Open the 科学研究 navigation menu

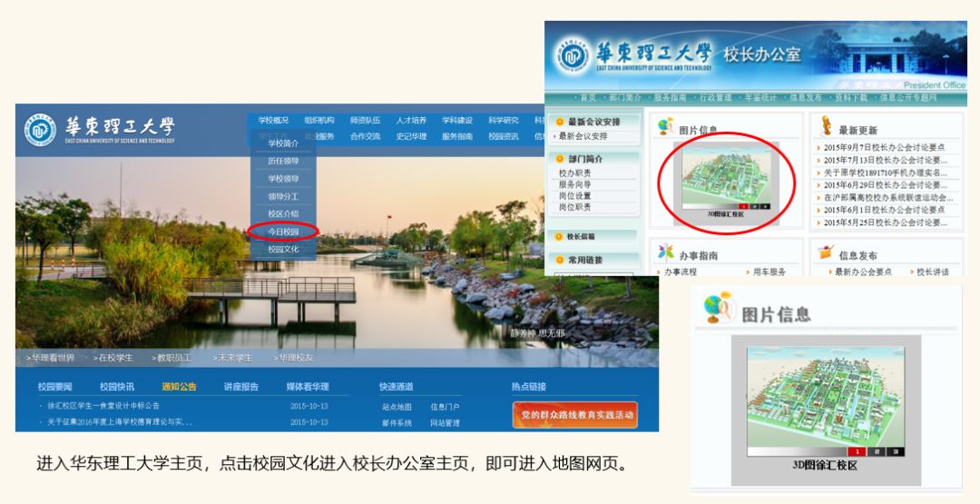[504, 120]
